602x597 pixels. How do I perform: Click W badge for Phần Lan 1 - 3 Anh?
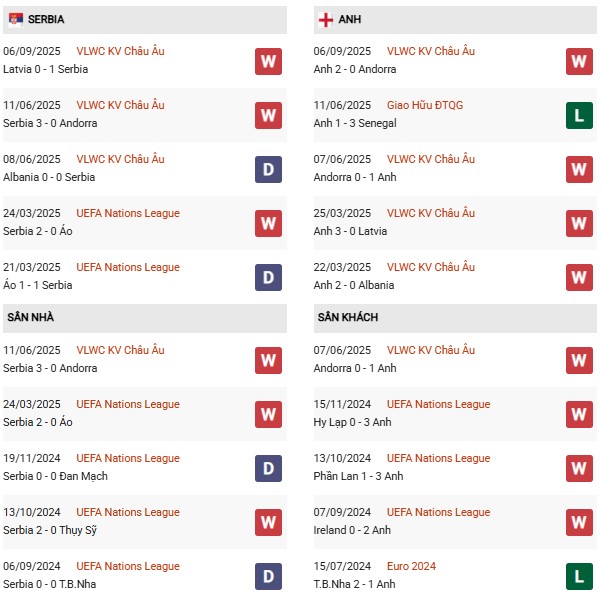point(579,468)
